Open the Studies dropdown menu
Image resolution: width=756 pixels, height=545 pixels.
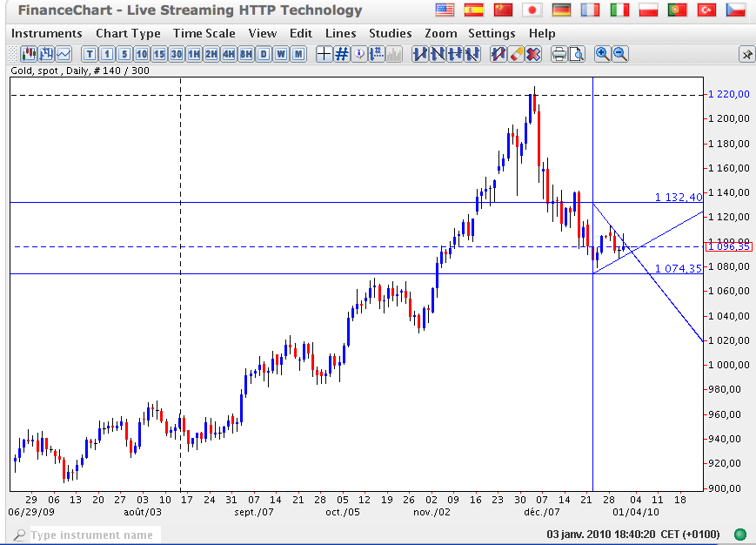[391, 33]
